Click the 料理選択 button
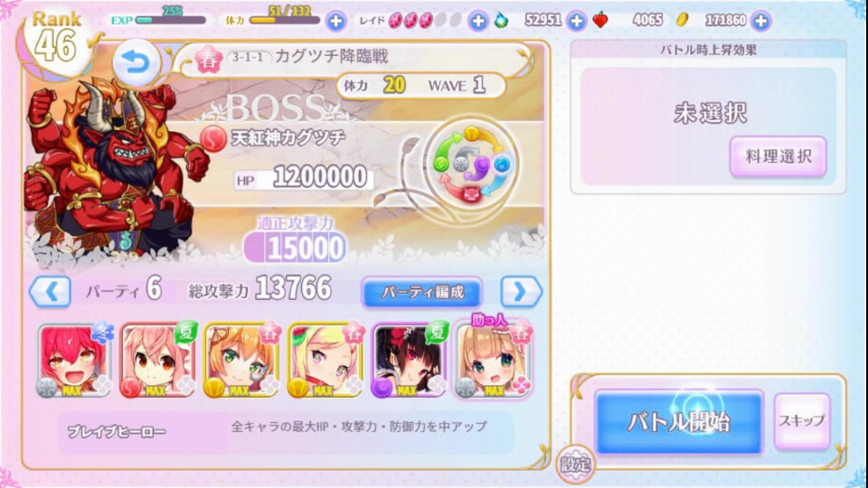The width and height of the screenshot is (868, 488). tap(778, 156)
